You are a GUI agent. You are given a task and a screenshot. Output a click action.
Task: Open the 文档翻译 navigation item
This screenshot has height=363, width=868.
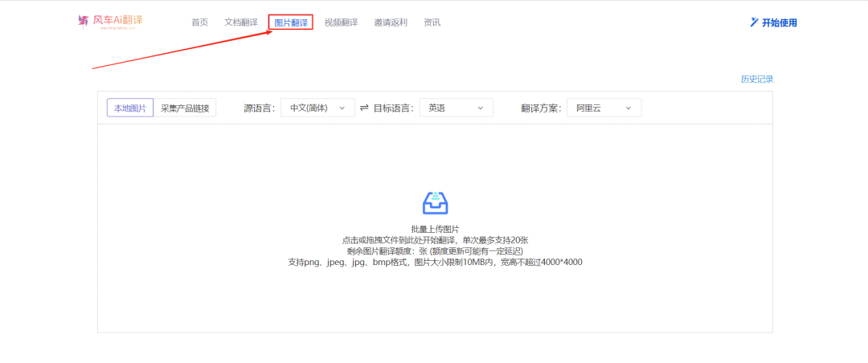point(241,22)
